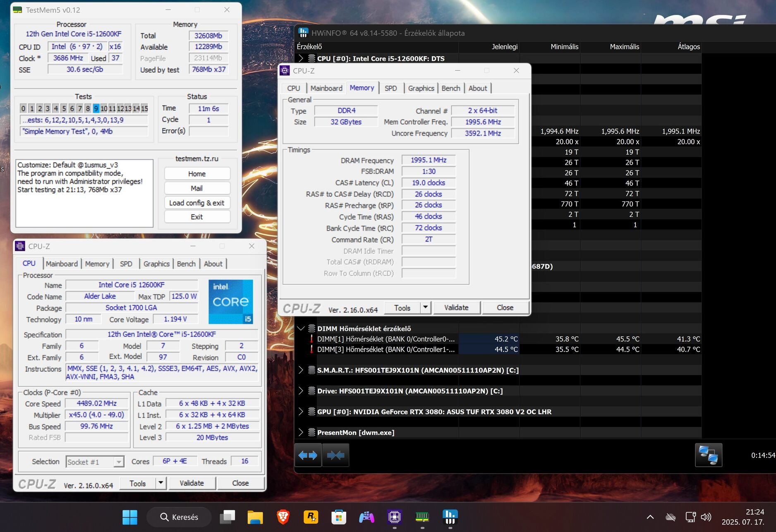Click Validate button in lower CPU-Z
776x532 pixels.
[192, 483]
